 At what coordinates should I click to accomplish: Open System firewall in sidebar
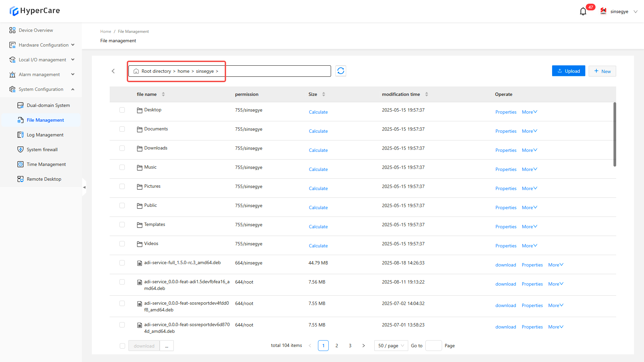click(x=42, y=149)
